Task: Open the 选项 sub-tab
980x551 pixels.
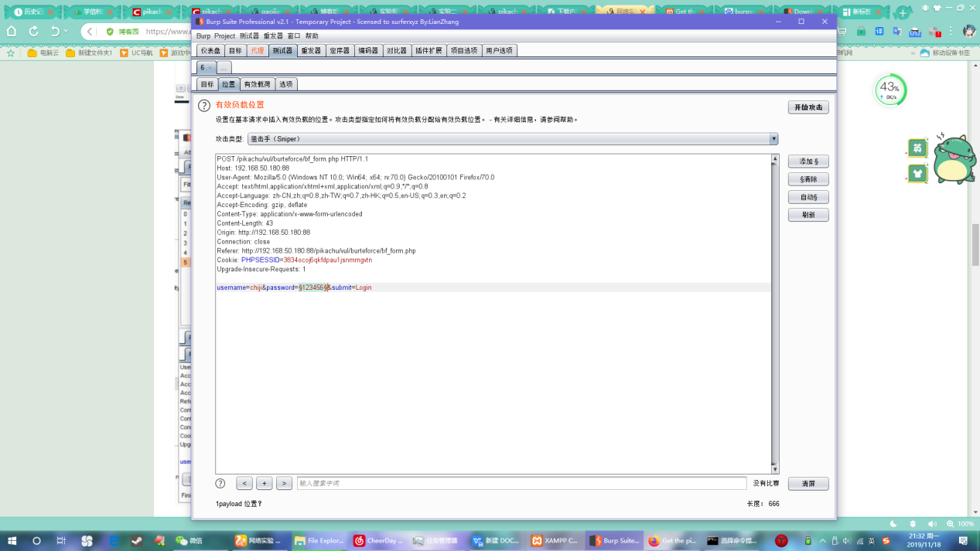Action: [286, 84]
